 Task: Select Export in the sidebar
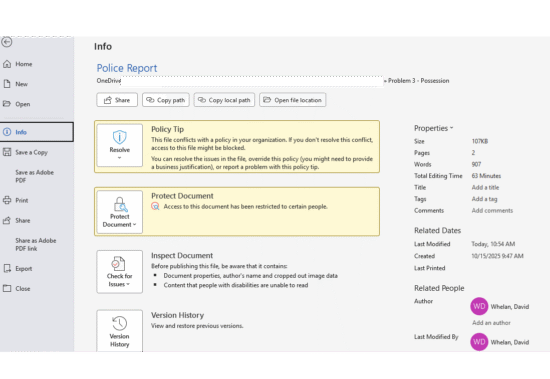pyautogui.click(x=37, y=268)
